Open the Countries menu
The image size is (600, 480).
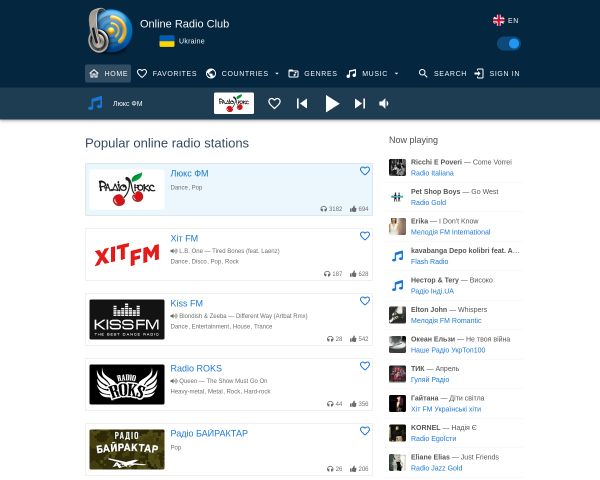(x=237, y=73)
